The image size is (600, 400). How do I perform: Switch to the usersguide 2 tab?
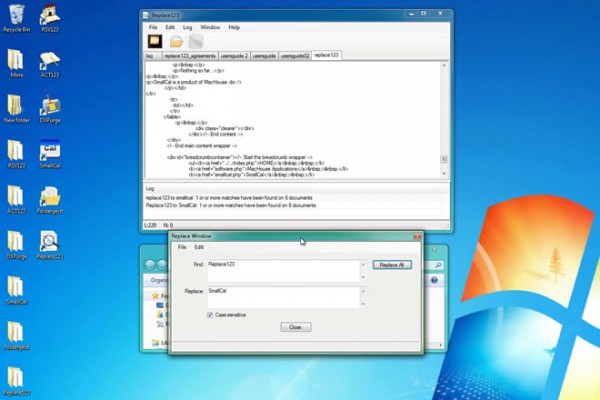234,56
